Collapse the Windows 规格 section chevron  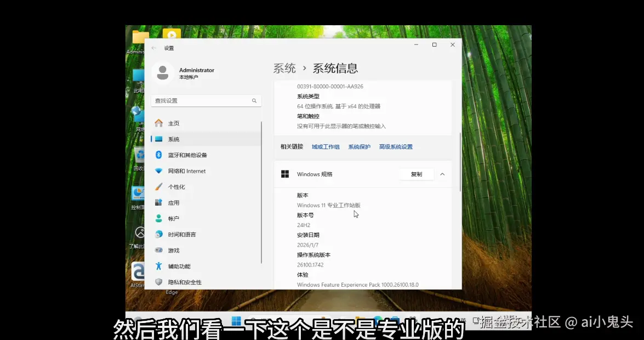(x=442, y=174)
